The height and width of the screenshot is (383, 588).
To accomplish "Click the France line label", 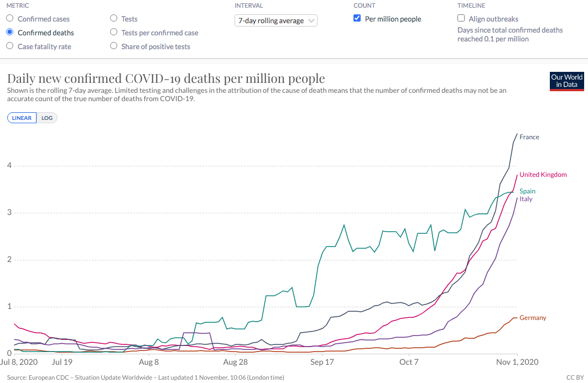I will (529, 137).
